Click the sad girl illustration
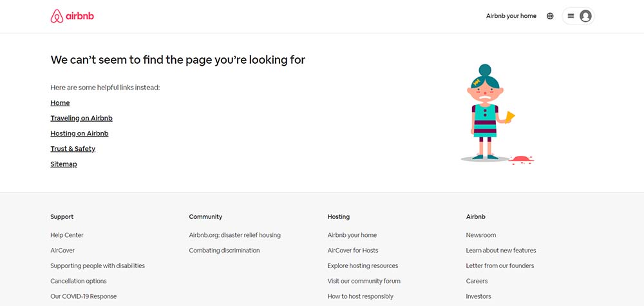This screenshot has width=644, height=306. tap(497, 114)
